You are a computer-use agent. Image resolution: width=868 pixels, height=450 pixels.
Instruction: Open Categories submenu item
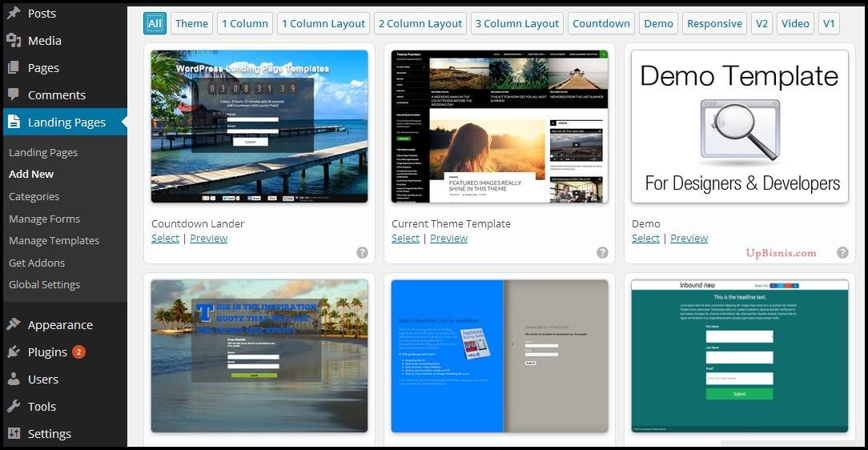point(34,196)
